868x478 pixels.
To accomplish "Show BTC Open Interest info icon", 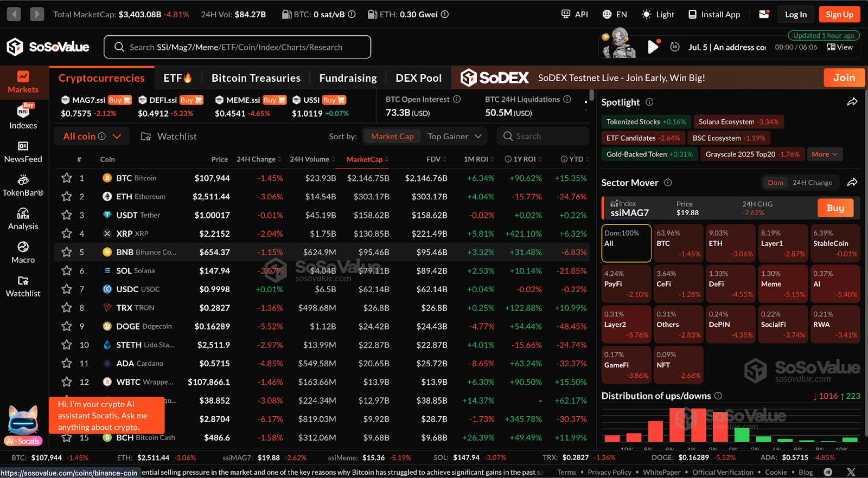I will point(457,99).
